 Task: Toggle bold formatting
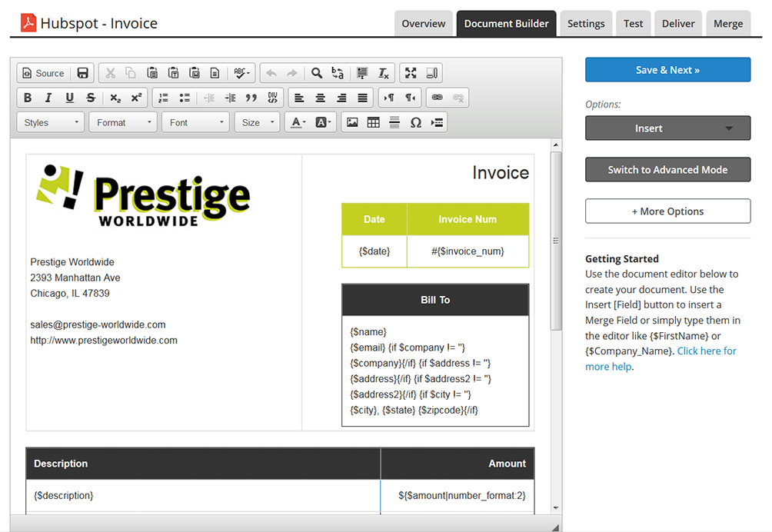click(28, 98)
